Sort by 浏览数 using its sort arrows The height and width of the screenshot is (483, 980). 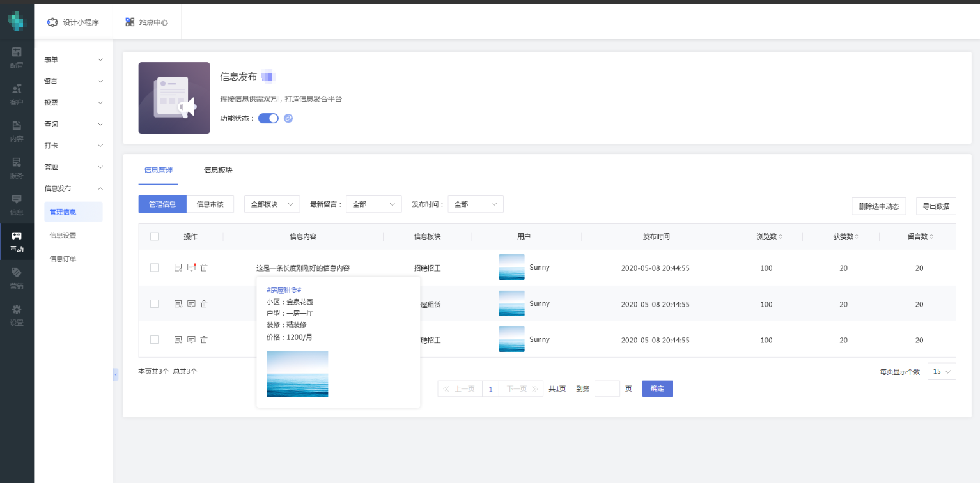pos(780,236)
